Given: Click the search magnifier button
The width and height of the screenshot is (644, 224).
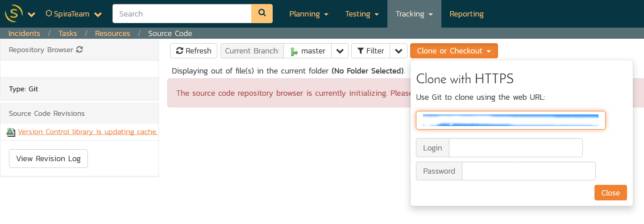Looking at the screenshot, I should click(262, 14).
